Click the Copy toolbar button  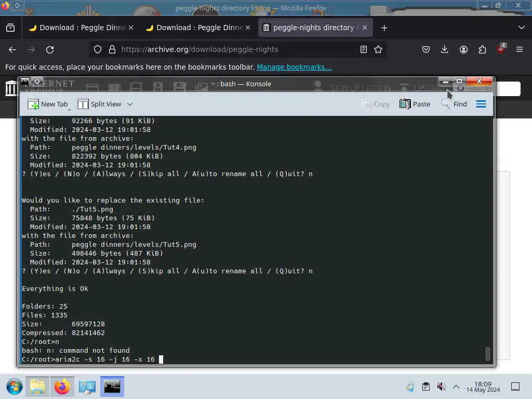click(375, 104)
